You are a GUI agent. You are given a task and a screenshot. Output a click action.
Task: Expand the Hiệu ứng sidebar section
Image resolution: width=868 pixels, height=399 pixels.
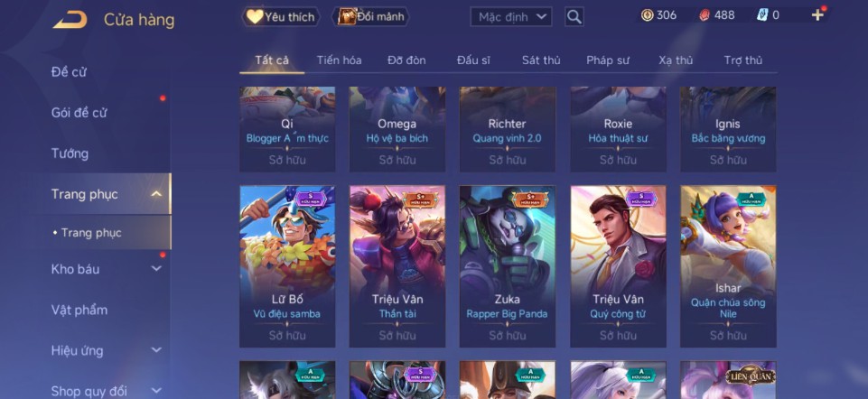click(x=156, y=350)
